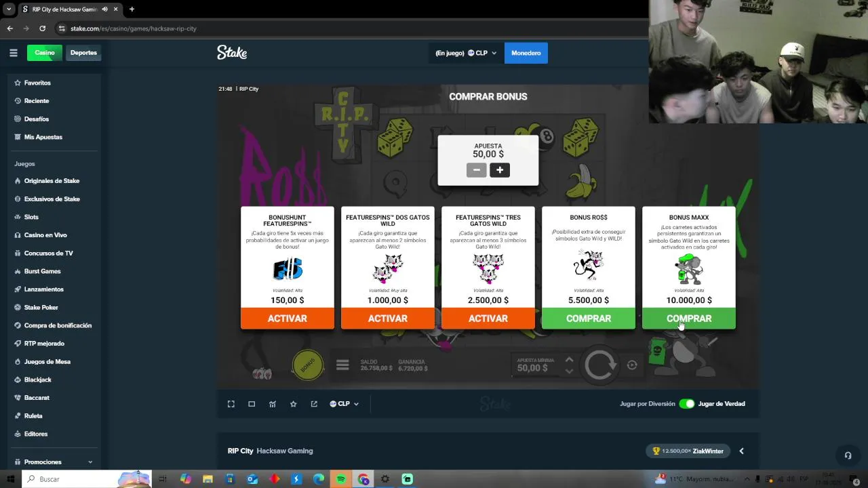868x488 pixels.
Task: Open live stats chart icon
Action: coord(273,404)
